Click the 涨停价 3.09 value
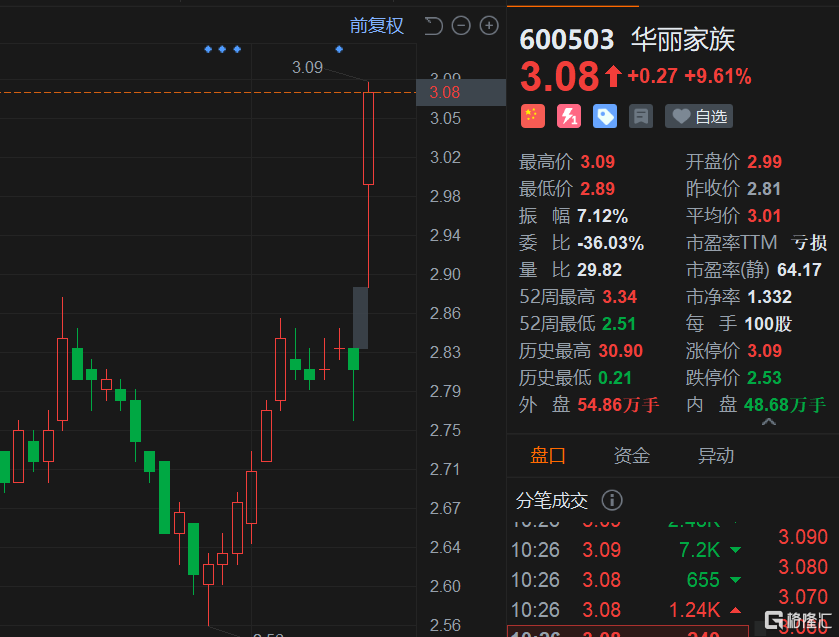 pos(765,351)
